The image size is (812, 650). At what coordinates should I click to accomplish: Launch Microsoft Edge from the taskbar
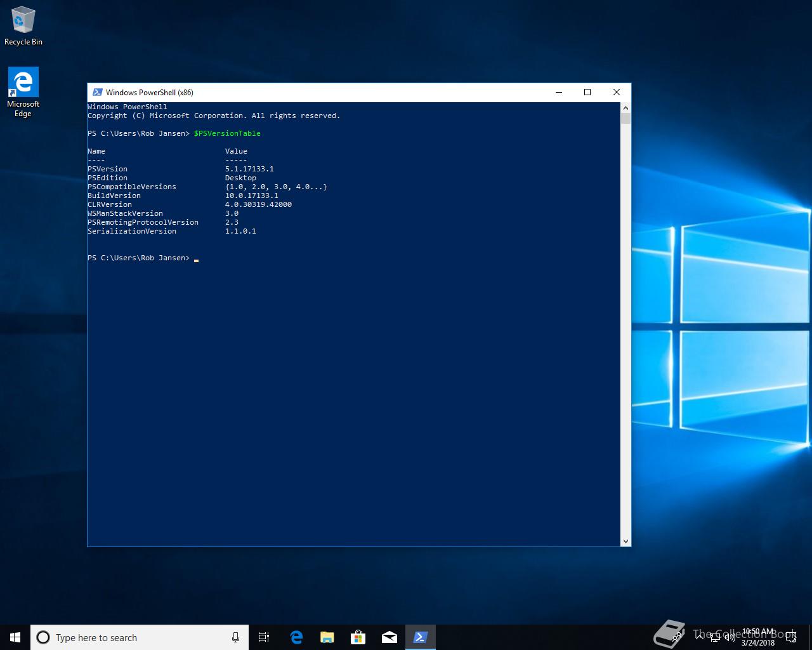click(x=296, y=637)
